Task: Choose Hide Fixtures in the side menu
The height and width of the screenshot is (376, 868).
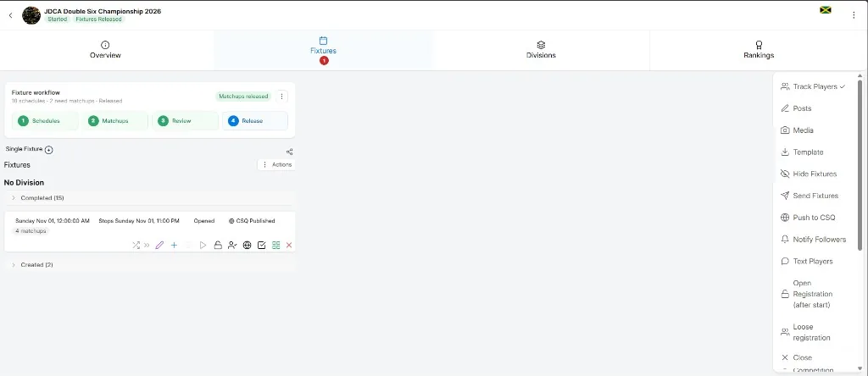Action: [x=813, y=174]
